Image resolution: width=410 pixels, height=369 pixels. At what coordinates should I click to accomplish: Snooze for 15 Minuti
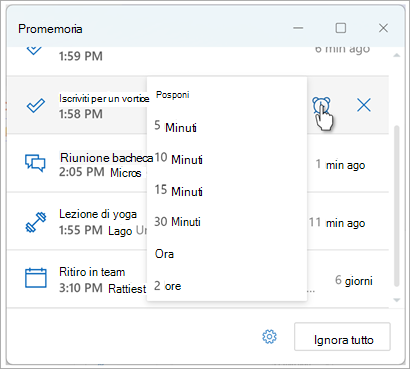pyautogui.click(x=227, y=190)
